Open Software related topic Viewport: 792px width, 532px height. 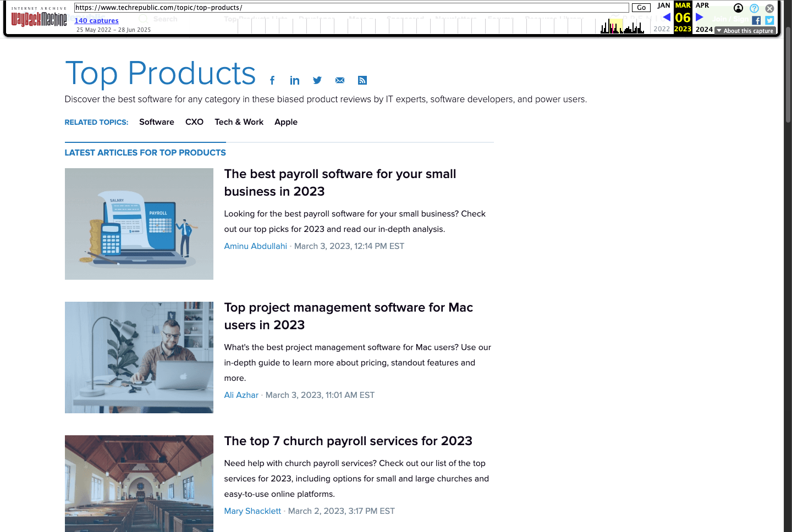(157, 122)
